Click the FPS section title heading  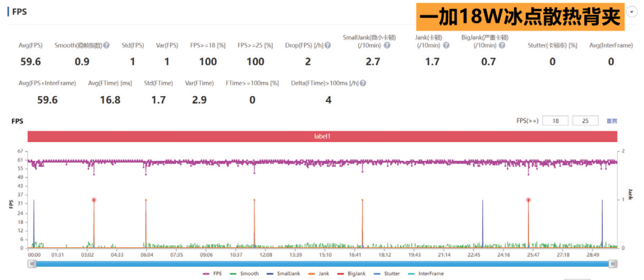click(20, 11)
